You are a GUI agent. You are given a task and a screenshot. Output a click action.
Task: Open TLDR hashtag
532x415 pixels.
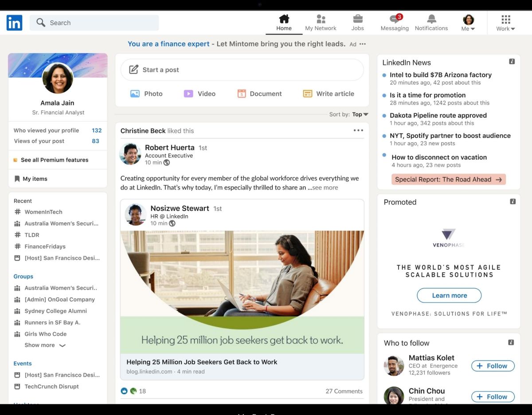(x=32, y=235)
